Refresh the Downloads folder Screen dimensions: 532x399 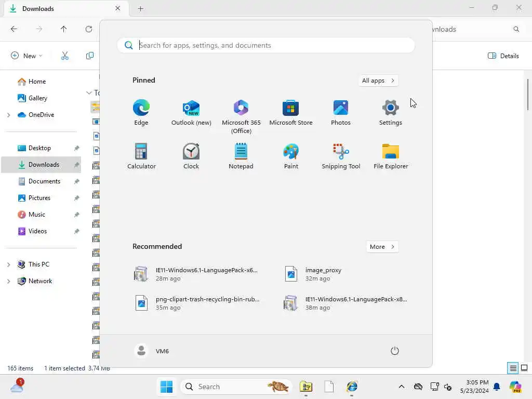pos(88,29)
